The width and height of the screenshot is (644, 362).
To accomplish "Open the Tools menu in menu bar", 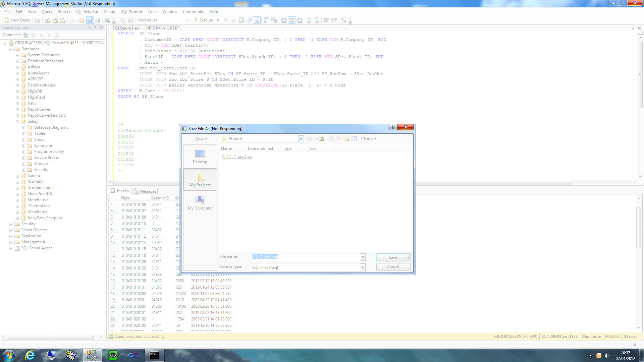I will click(152, 12).
